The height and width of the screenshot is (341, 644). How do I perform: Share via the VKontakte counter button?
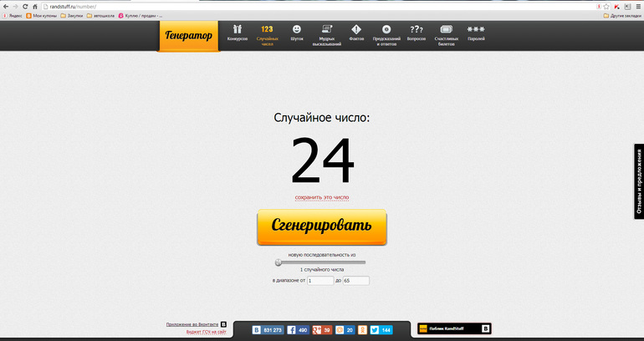[268, 330]
